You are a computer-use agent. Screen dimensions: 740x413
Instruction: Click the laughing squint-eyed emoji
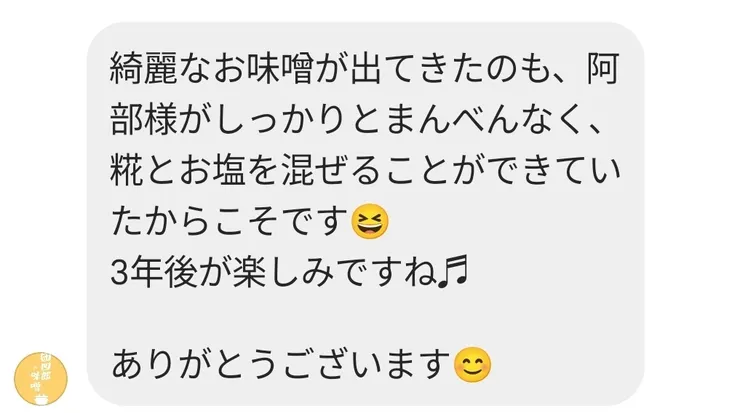pos(370,221)
